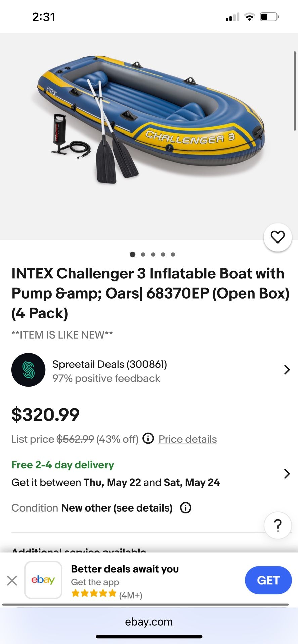Jump to the second product image dot
The height and width of the screenshot is (644, 298).
click(x=143, y=254)
